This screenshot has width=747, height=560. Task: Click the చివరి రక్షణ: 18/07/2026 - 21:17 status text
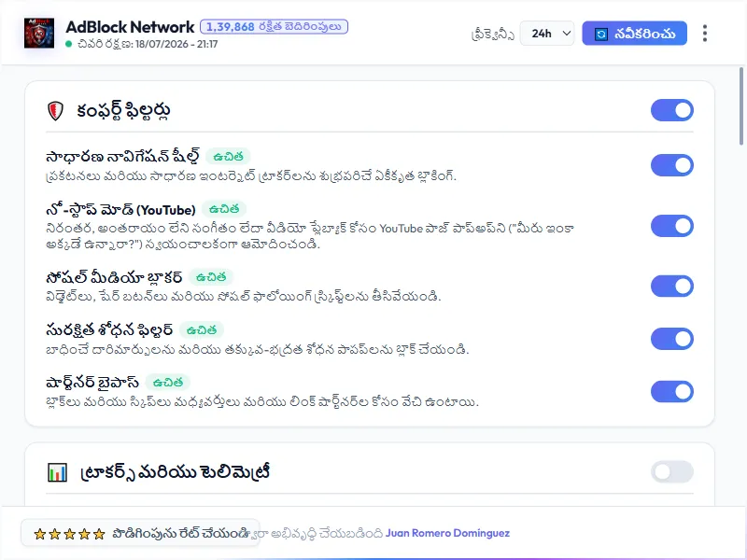[148, 44]
